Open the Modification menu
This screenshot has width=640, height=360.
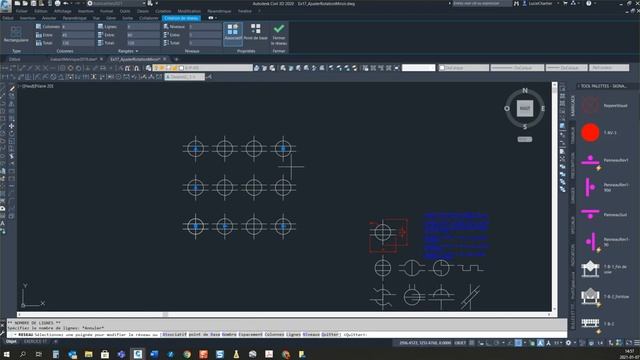coord(189,11)
